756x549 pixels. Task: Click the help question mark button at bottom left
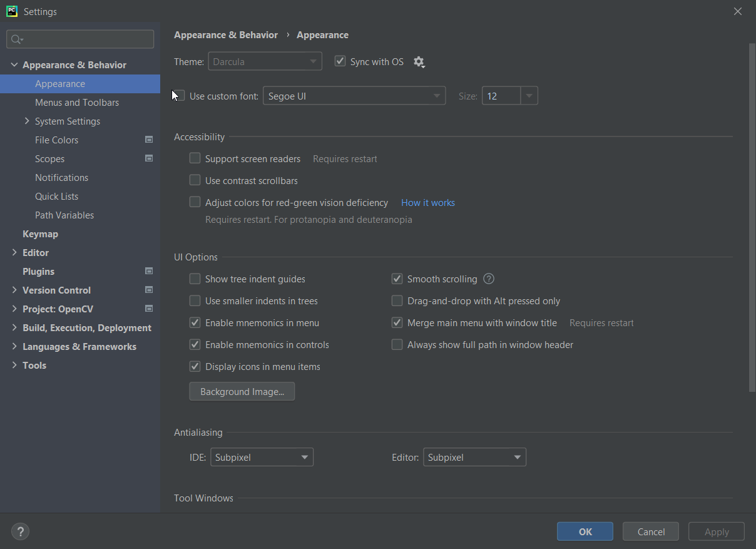21,532
